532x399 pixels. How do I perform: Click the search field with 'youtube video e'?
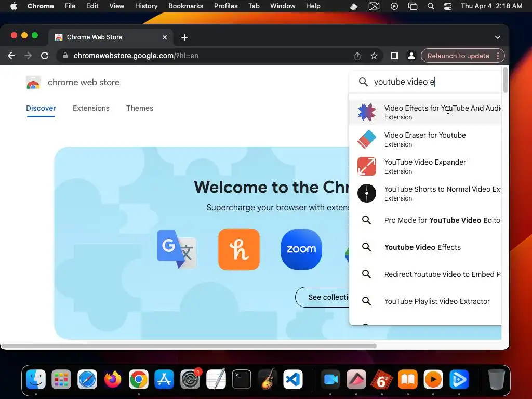[425, 82]
